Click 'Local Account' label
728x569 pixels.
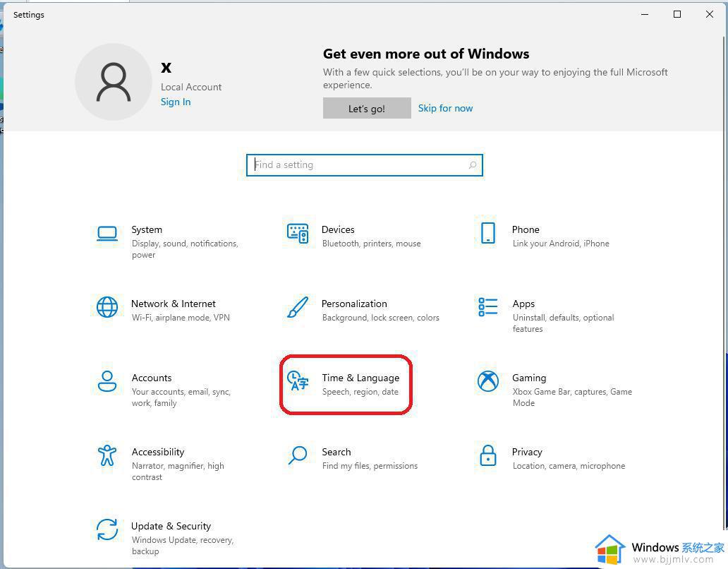click(x=191, y=87)
